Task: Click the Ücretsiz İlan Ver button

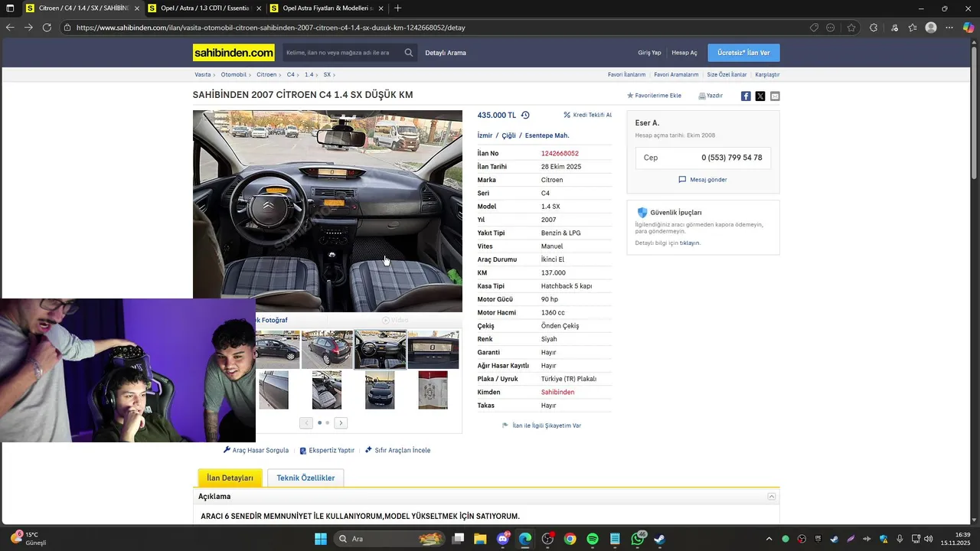Action: [744, 53]
